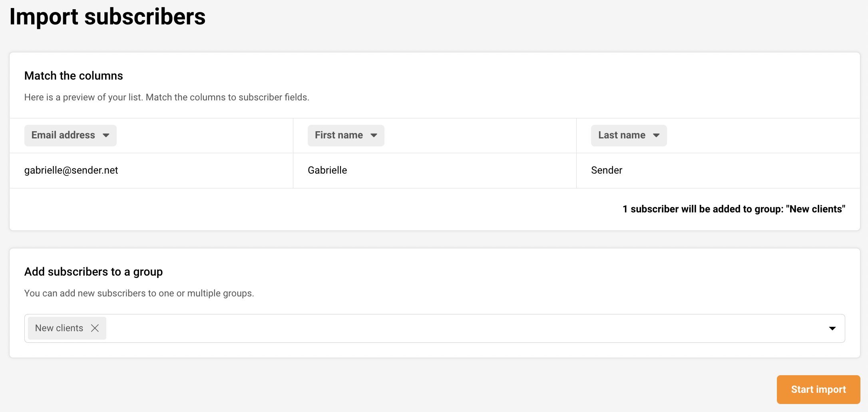Click the multiple groups helper text
The height and width of the screenshot is (412, 868).
(x=139, y=293)
